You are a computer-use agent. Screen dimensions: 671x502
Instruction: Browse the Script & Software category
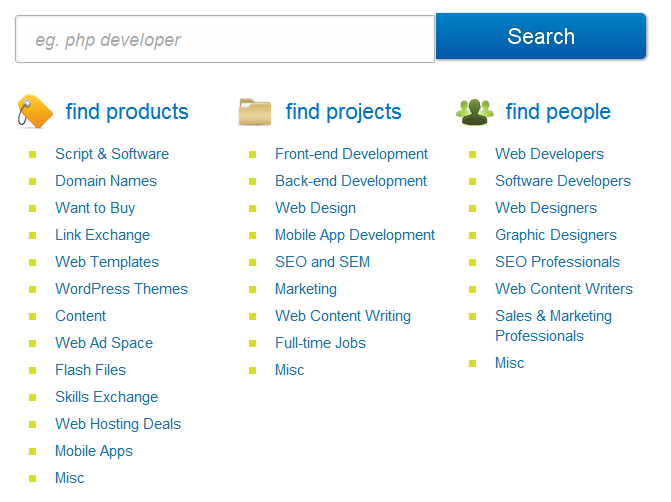pos(112,154)
